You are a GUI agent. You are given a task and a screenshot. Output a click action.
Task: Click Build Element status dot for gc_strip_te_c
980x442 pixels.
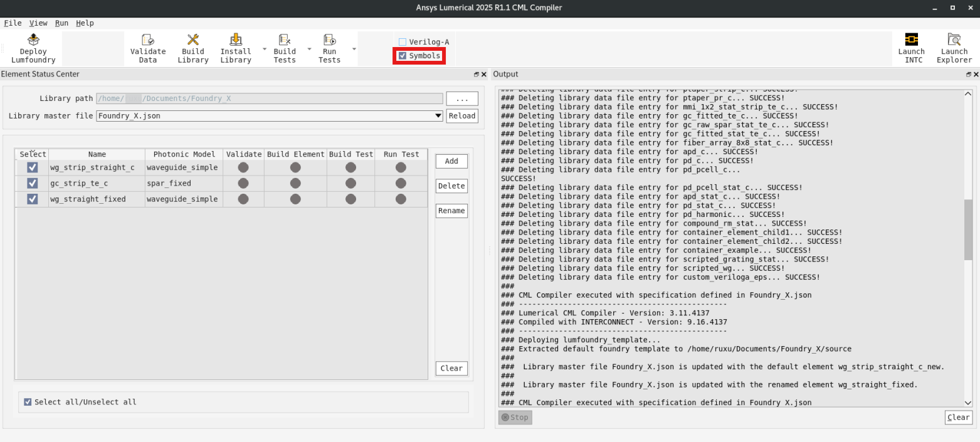click(x=295, y=183)
